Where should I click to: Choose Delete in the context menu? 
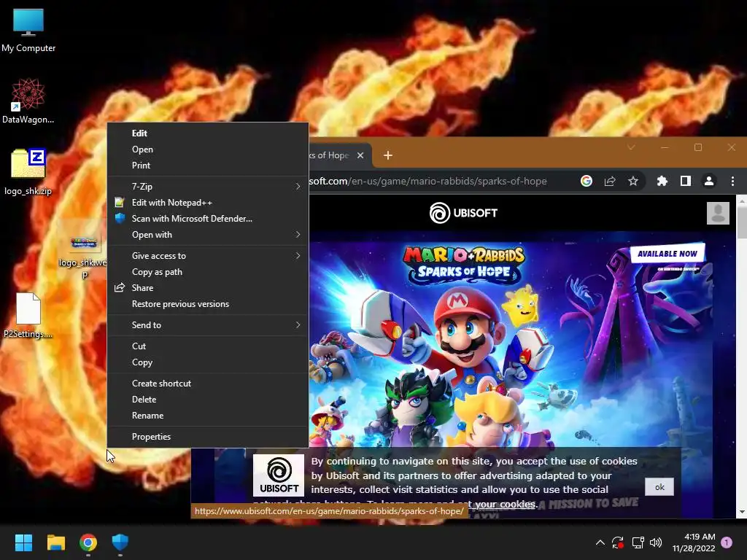pyautogui.click(x=208, y=400)
